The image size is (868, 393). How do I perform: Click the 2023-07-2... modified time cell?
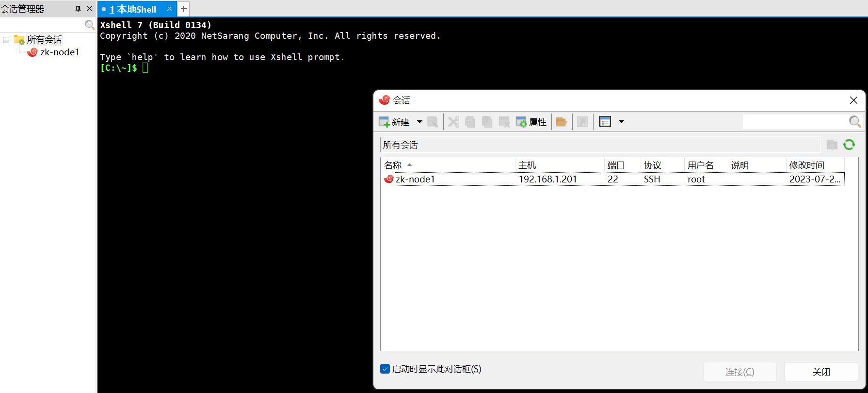tap(815, 179)
